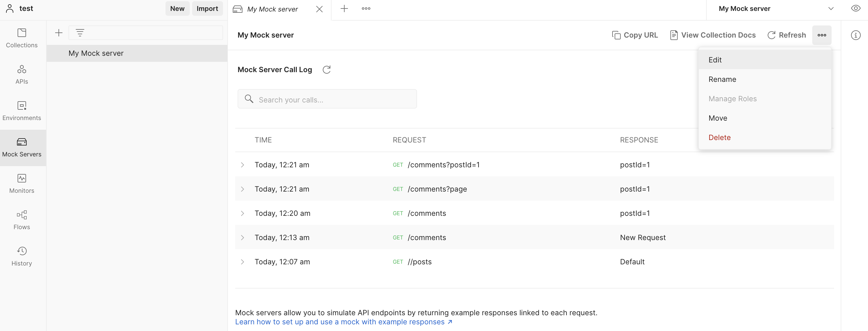Open the Flows sidebar section
The image size is (868, 331).
(x=22, y=220)
